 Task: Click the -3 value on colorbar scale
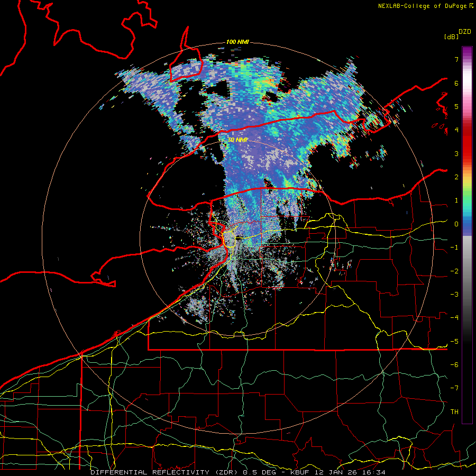[x=454, y=295]
